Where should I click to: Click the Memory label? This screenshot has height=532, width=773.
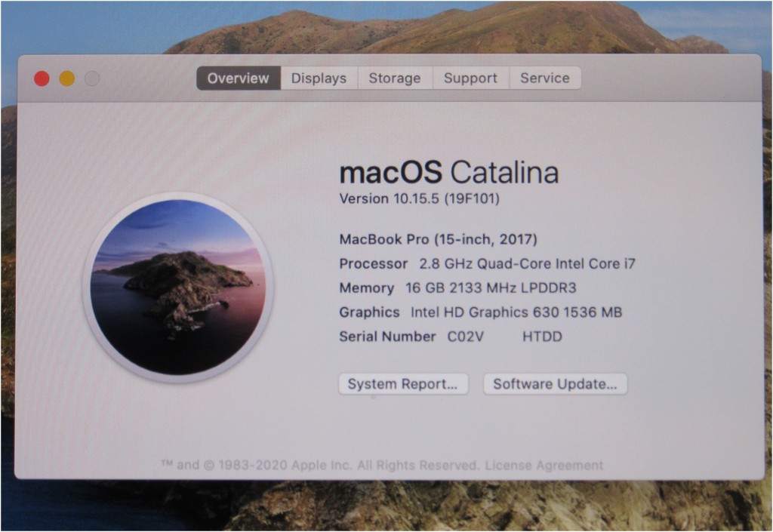367,288
